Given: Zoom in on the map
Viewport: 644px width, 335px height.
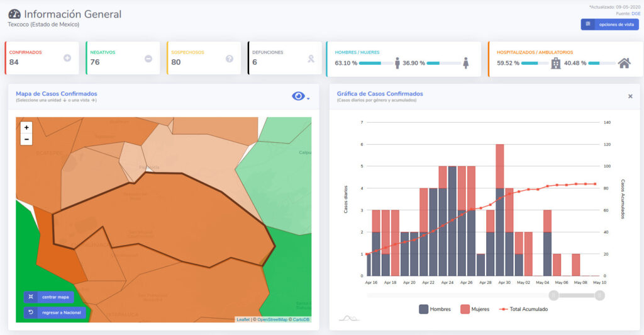Looking at the screenshot, I should click(26, 127).
